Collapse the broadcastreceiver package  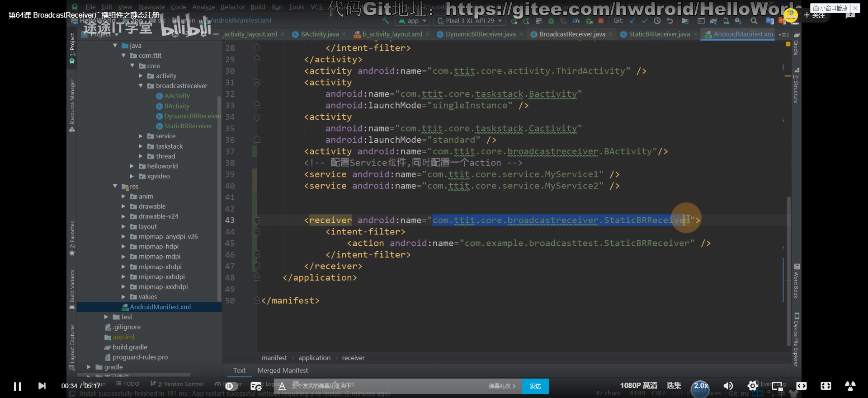coord(141,86)
